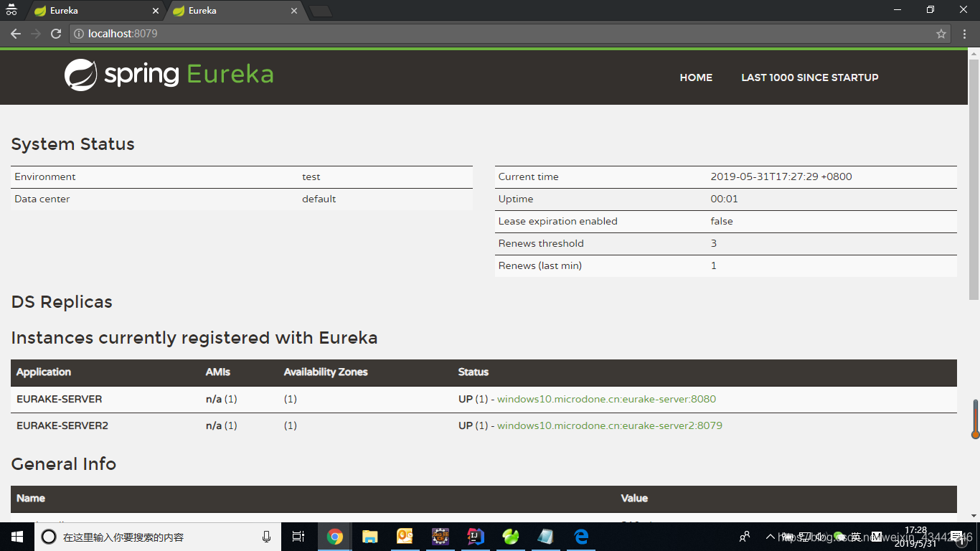Open the HOME navigation link
This screenshot has width=980, height=551.
(696, 77)
